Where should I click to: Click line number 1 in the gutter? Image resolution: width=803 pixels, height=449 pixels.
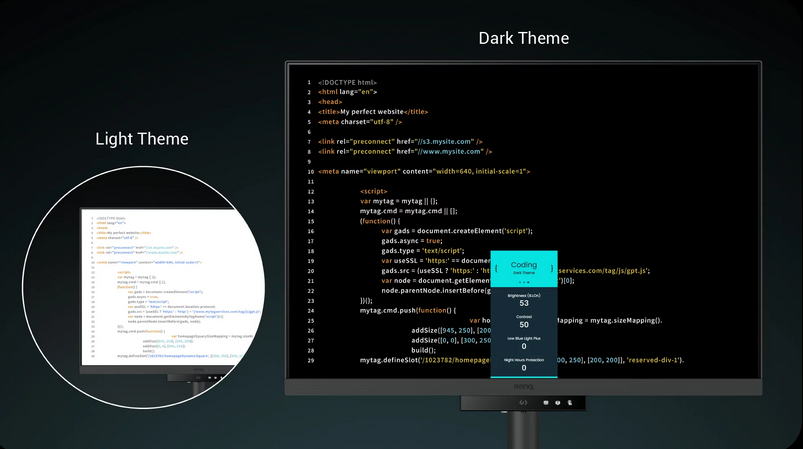309,82
